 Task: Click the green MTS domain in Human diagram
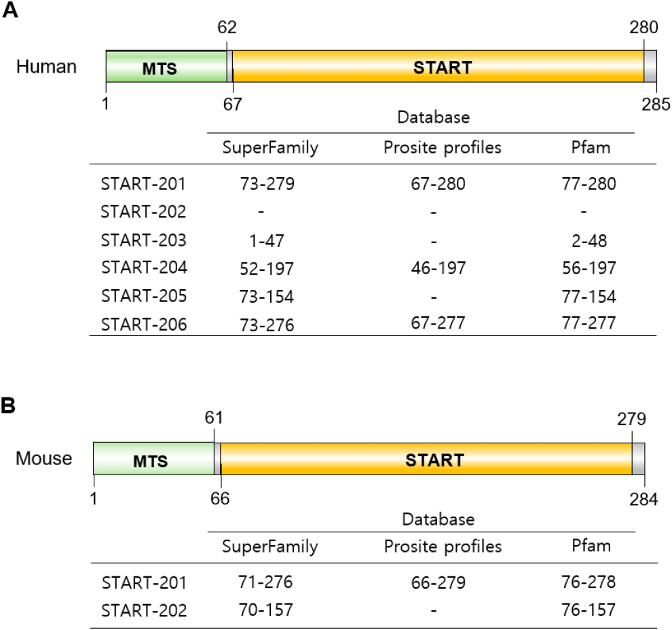click(166, 67)
